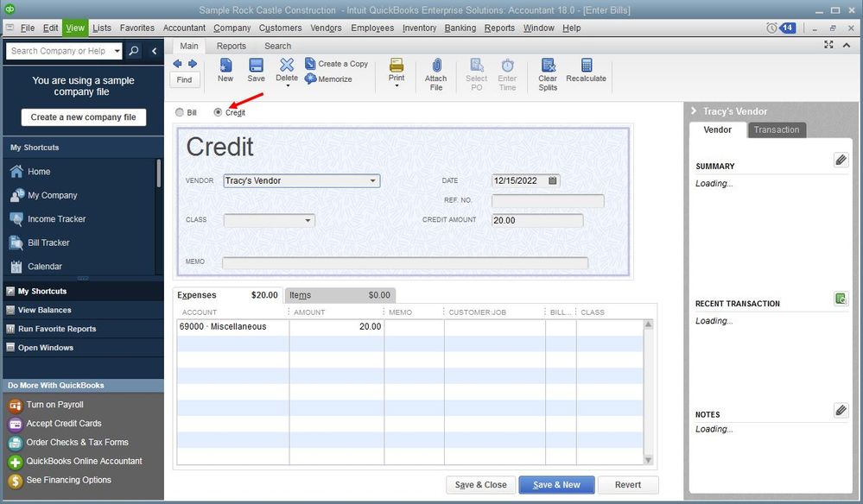
Task: Click the Revert button
Action: [x=628, y=485]
